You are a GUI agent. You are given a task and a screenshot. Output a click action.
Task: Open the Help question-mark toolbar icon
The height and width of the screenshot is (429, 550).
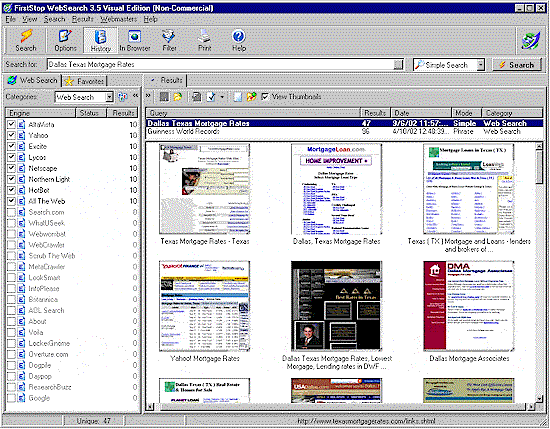click(239, 40)
